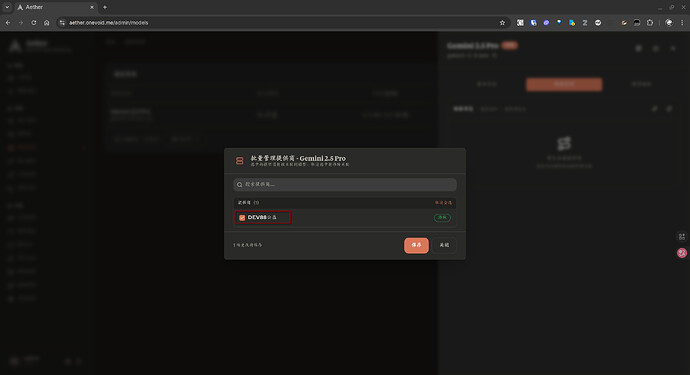The width and height of the screenshot is (690, 375).
Task: Reload the Aether page
Action: click(33, 22)
